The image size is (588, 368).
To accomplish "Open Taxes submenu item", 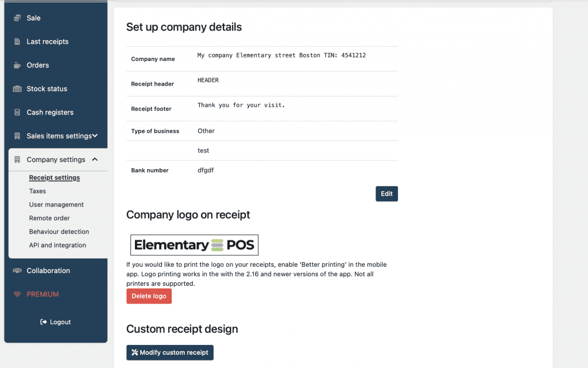I will point(37,191).
